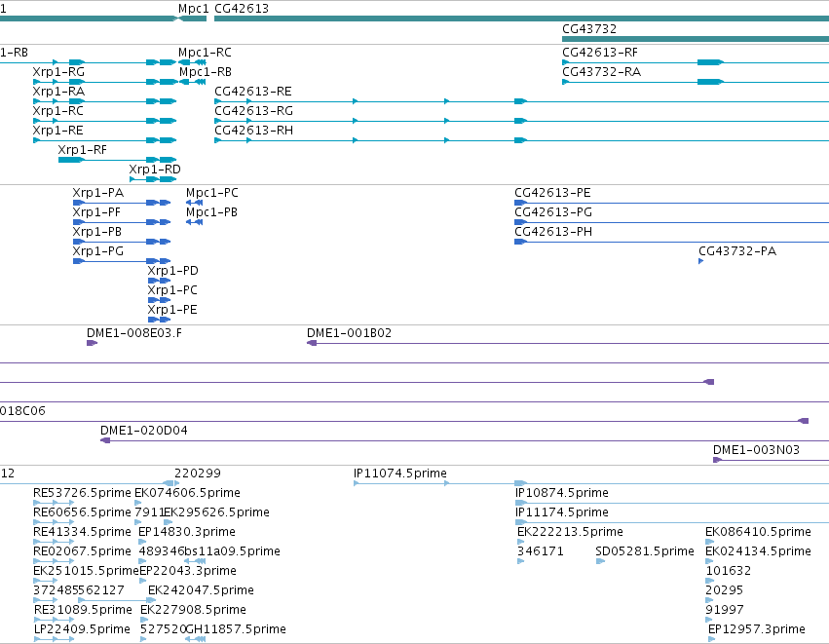Click transcript CG42613-RE
Image resolution: width=829 pixels, height=644 pixels.
coord(253,92)
